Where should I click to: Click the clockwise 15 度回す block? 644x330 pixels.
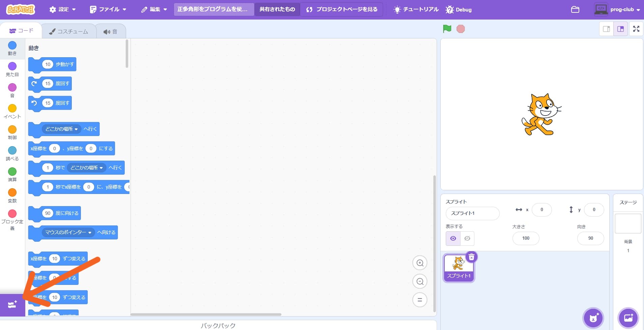62,84
